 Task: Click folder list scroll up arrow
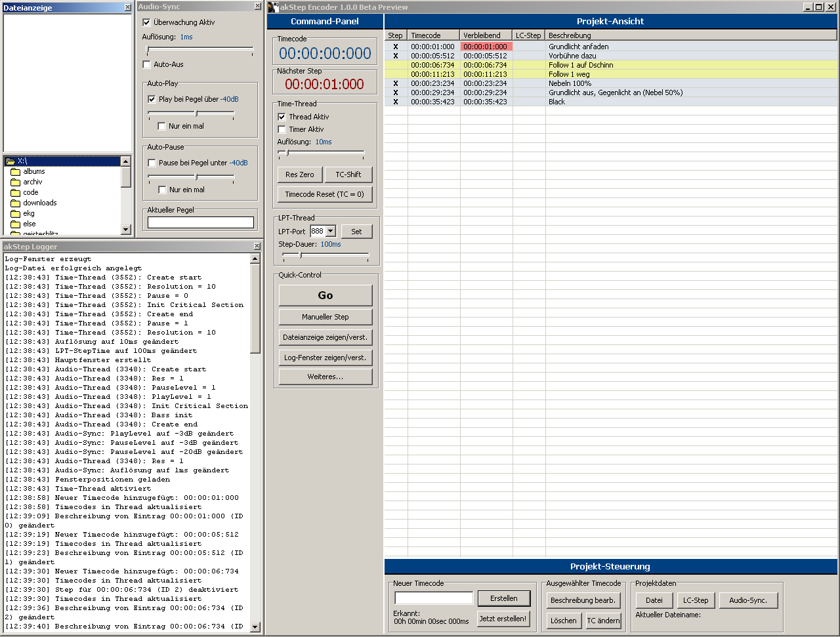(x=126, y=161)
